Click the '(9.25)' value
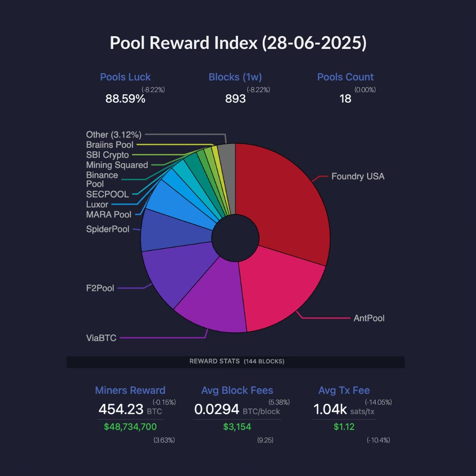This screenshot has height=476, width=476. (x=265, y=440)
